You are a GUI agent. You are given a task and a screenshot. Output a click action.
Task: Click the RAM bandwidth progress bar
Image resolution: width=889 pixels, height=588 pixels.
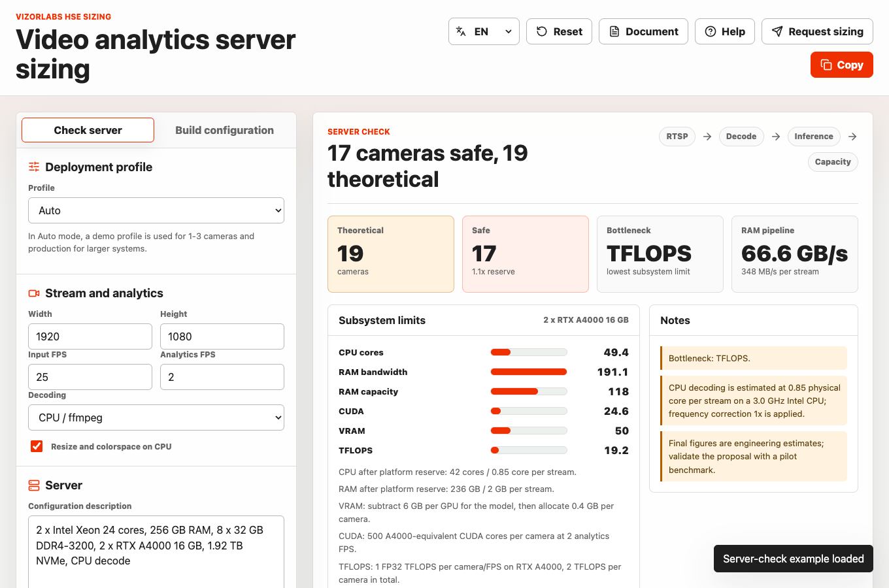[x=529, y=372]
